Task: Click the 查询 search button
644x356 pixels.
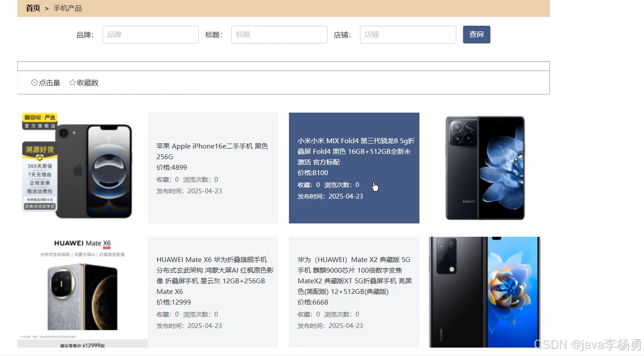Action: click(x=477, y=35)
